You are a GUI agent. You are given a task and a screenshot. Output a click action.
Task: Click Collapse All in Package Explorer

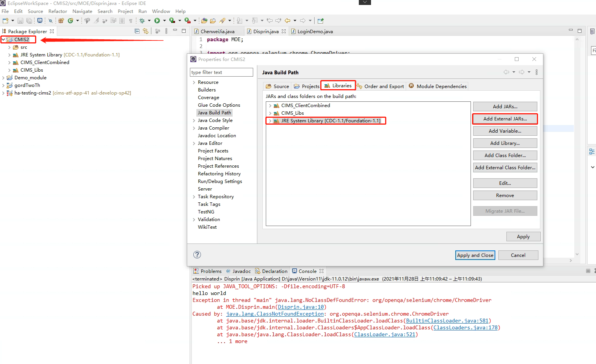coord(137,31)
